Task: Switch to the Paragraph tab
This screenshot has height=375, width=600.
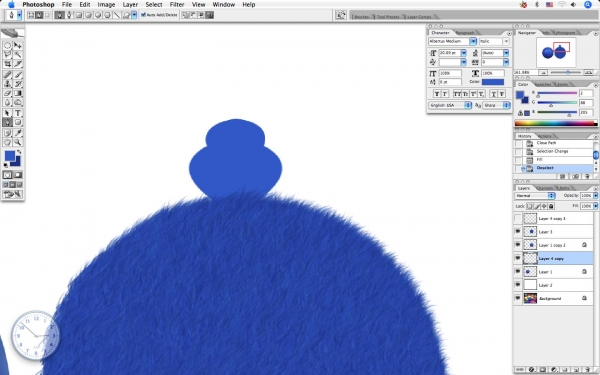Action: [x=465, y=33]
